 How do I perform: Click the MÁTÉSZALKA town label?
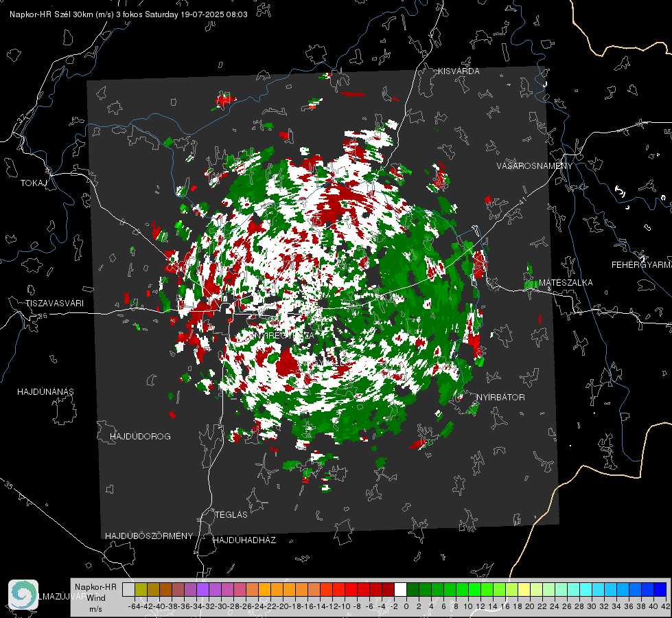566,283
